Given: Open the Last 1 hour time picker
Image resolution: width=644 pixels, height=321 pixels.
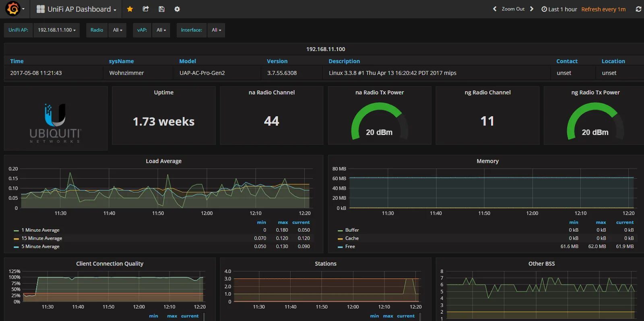Looking at the screenshot, I should click(559, 9).
